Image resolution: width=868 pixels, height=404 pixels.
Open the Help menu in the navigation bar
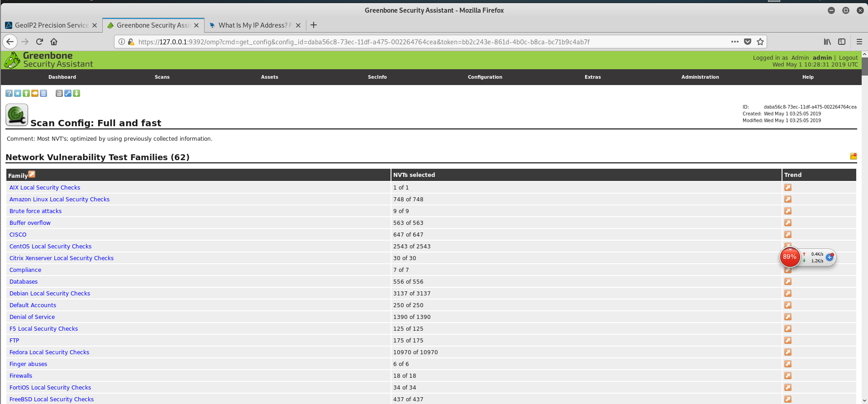[x=808, y=77]
